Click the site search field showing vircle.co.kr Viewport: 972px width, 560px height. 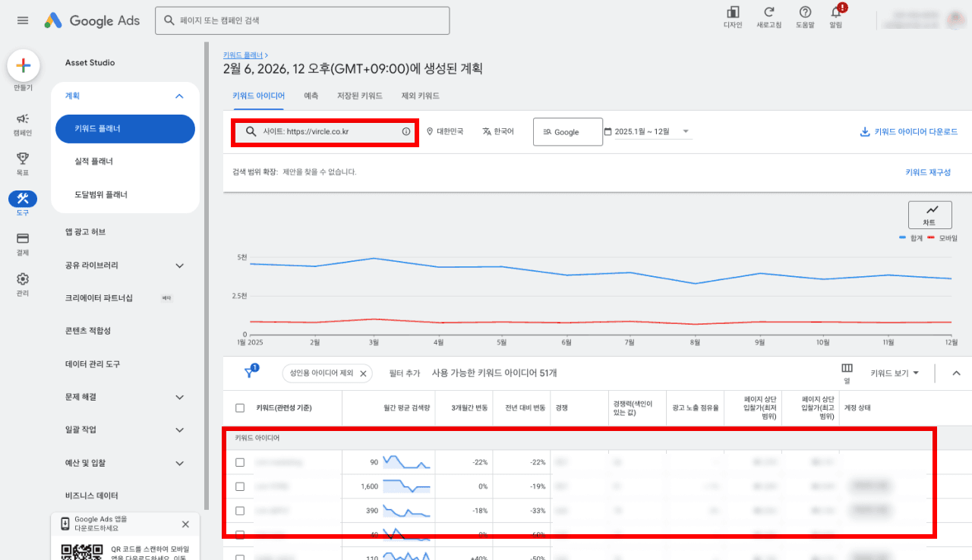coord(319,133)
